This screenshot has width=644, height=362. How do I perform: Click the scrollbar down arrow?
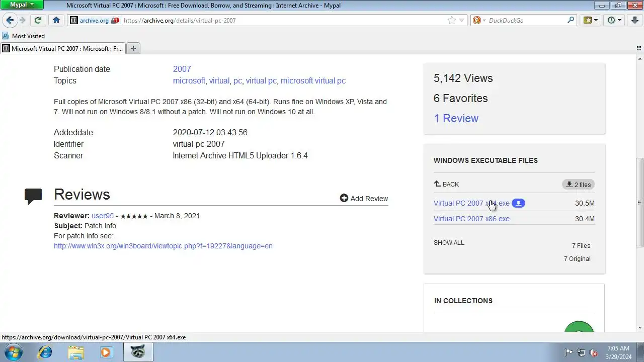pyautogui.click(x=639, y=328)
